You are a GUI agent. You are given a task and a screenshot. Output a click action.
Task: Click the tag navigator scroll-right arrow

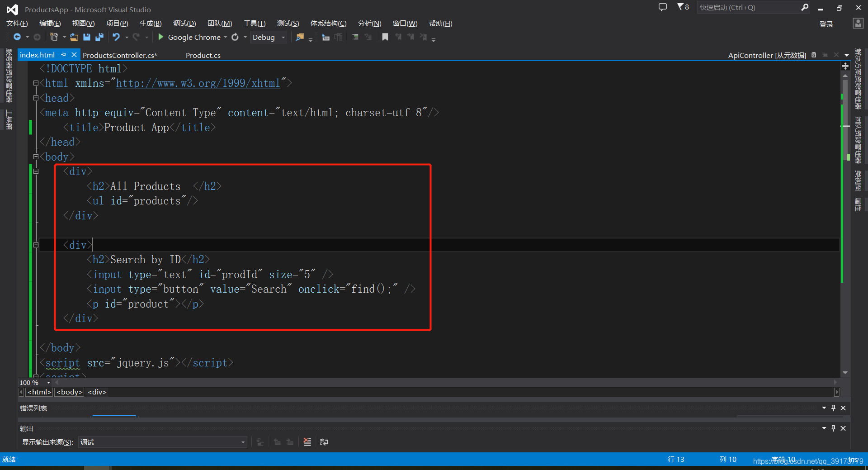click(x=837, y=392)
